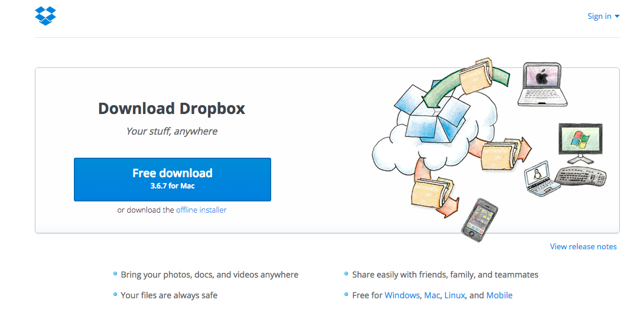Click the Download Dropbox heading
The width and height of the screenshot is (644, 329).
click(172, 109)
